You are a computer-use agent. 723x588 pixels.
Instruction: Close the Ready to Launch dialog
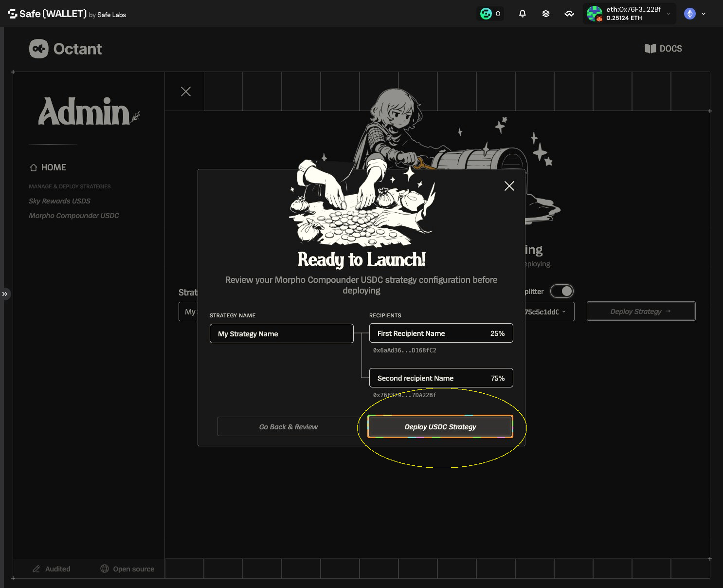[x=509, y=186]
